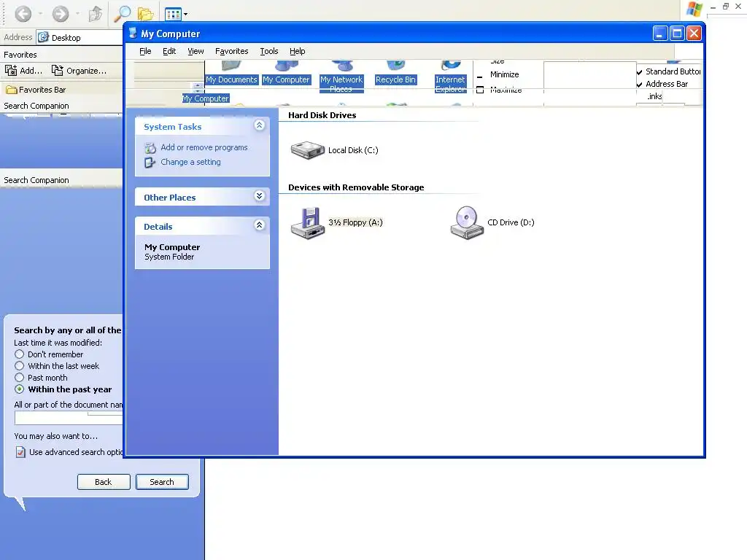Viewport: 747px width, 560px height.
Task: Click the Add or remove programs icon
Action: pos(150,147)
